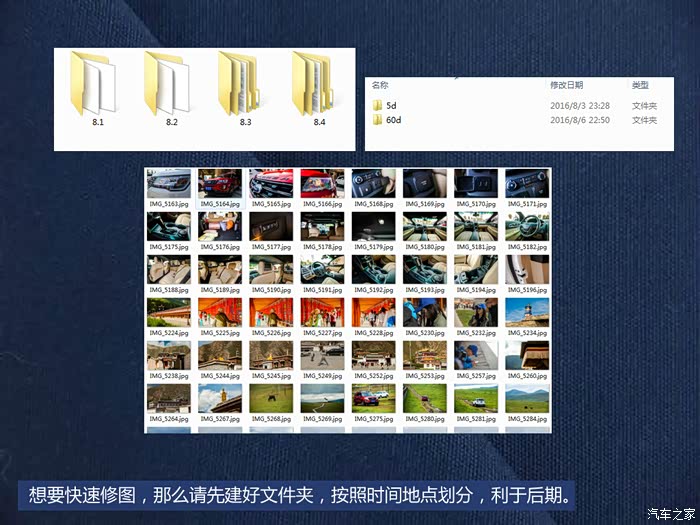The image size is (700, 525).
Task: Choose the IMG_5249.jpg image
Action: pyautogui.click(x=322, y=356)
